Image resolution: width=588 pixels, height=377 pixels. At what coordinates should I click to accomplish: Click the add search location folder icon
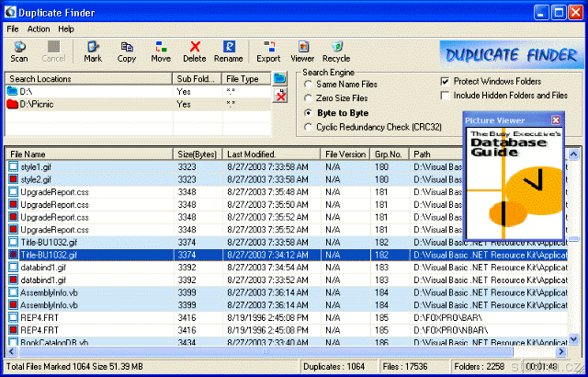tap(280, 80)
